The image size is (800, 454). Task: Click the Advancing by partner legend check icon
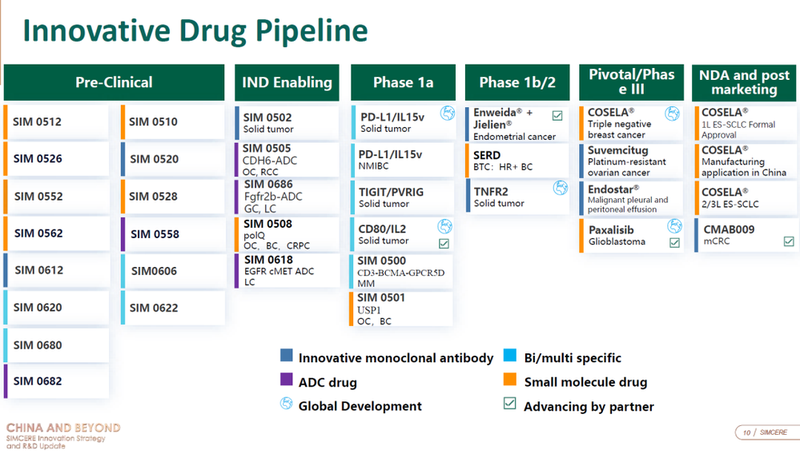pos(510,406)
